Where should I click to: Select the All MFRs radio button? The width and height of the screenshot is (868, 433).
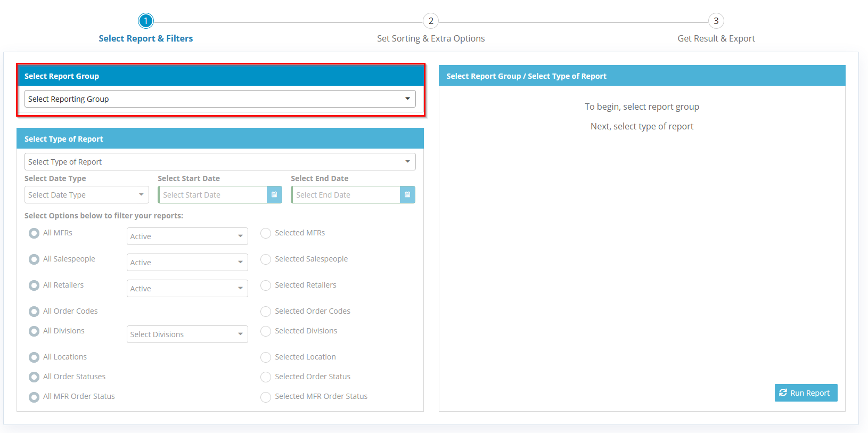[34, 233]
